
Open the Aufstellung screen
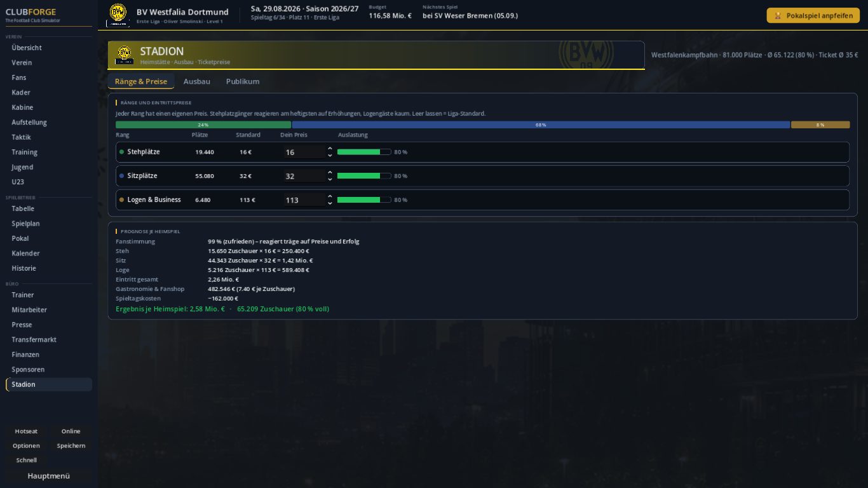49,122
